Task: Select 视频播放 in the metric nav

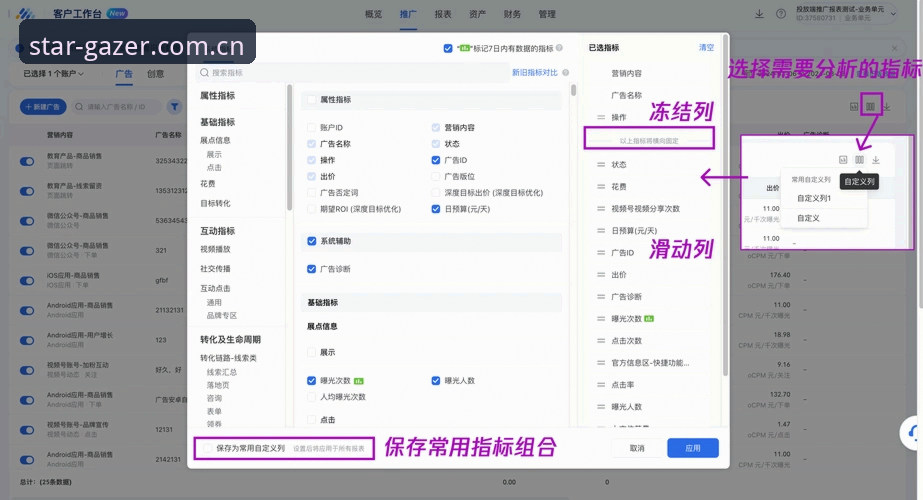Action: (x=215, y=249)
